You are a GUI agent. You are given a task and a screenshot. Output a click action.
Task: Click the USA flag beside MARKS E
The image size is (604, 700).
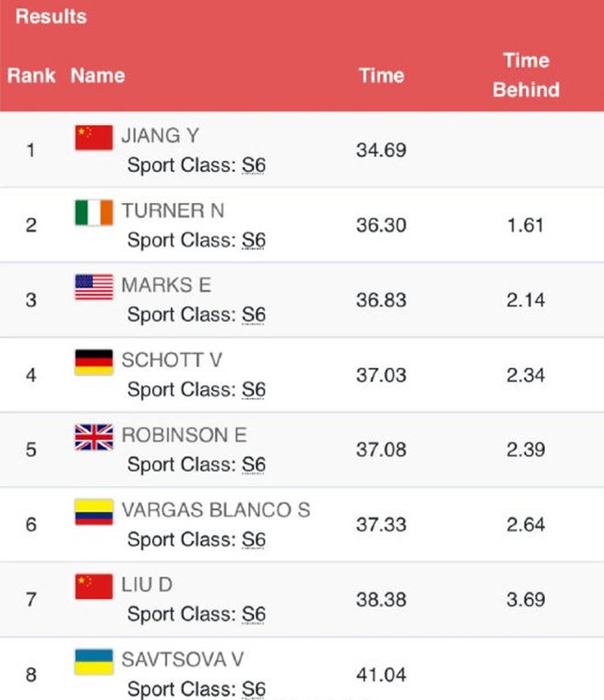94,288
